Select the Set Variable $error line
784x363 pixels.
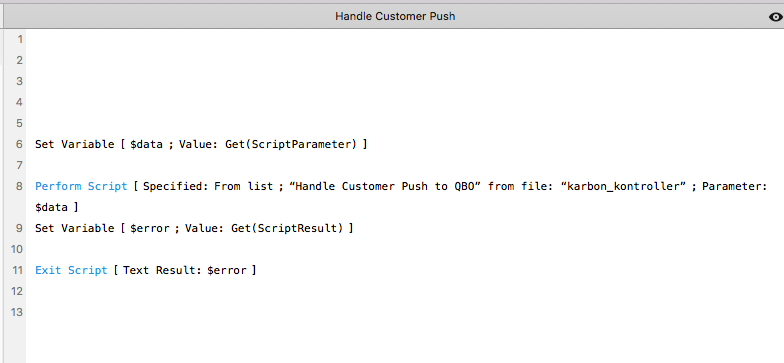pyautogui.click(x=194, y=228)
